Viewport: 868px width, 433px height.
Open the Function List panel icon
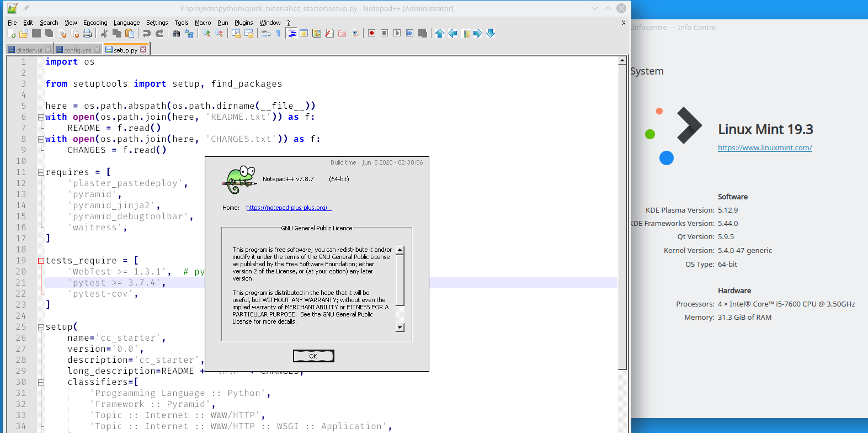pyautogui.click(x=329, y=33)
